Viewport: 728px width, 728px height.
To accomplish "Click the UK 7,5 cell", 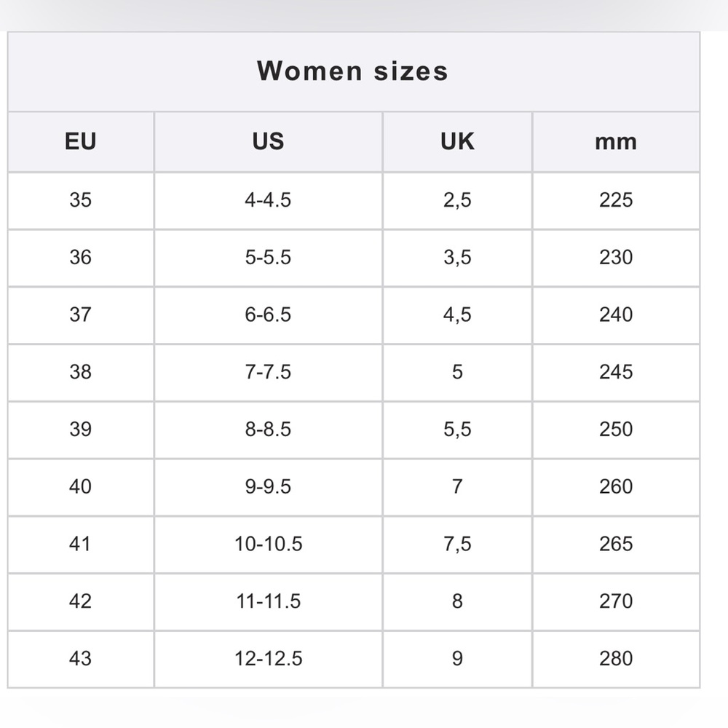I will [457, 544].
